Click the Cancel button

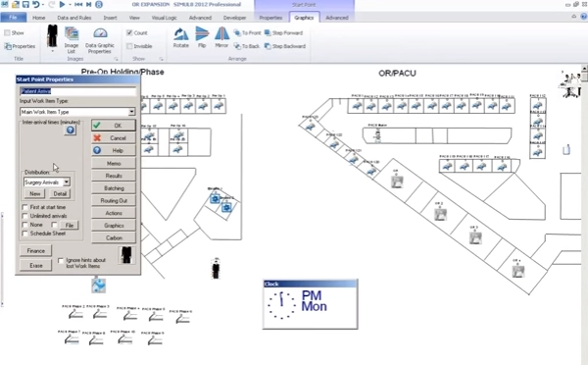tap(114, 137)
